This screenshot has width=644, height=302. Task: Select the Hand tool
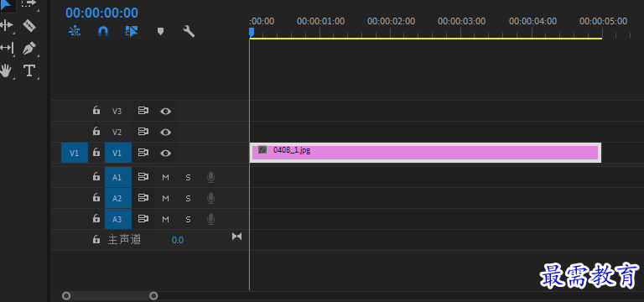(x=6, y=70)
